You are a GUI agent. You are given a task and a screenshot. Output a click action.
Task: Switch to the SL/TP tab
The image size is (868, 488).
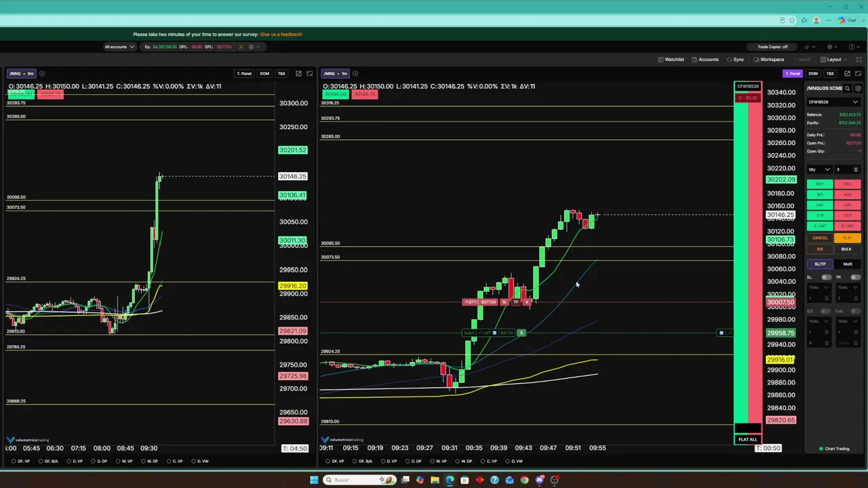[x=820, y=264]
